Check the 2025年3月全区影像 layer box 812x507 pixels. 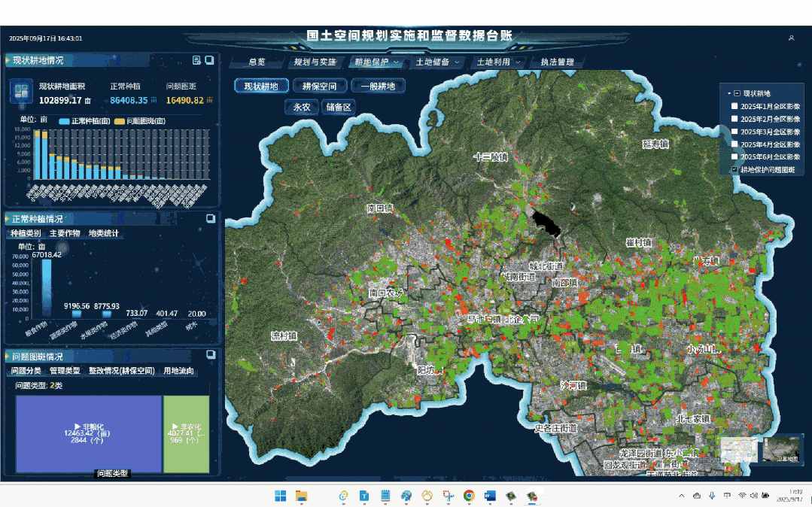[734, 132]
